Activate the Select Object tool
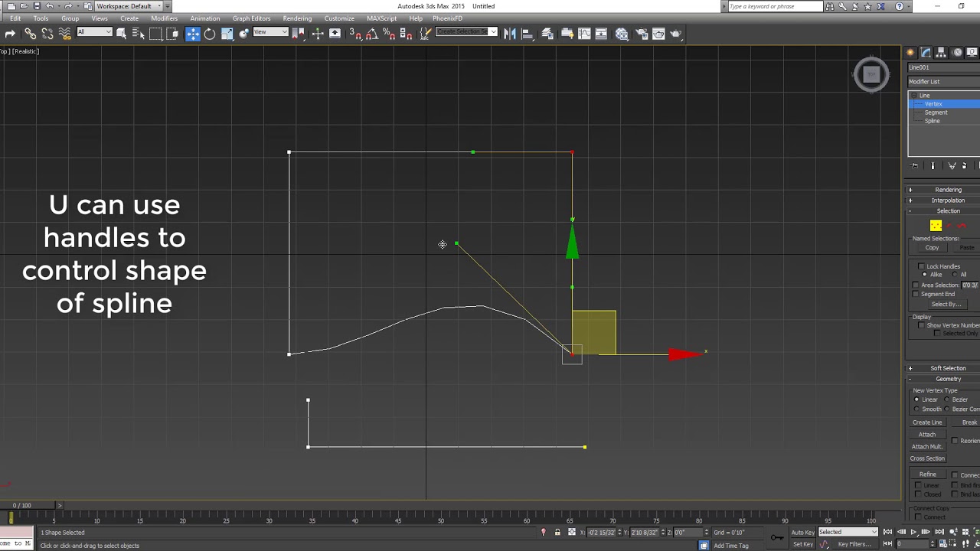Screen dimensions: 980x551 (x=121, y=34)
